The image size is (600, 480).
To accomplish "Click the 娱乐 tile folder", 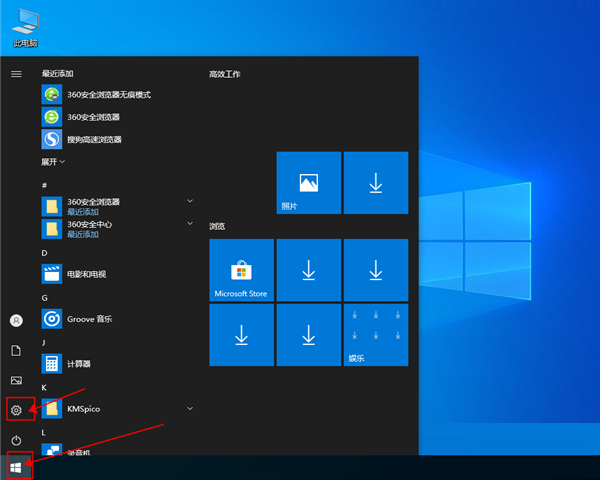I will (376, 335).
